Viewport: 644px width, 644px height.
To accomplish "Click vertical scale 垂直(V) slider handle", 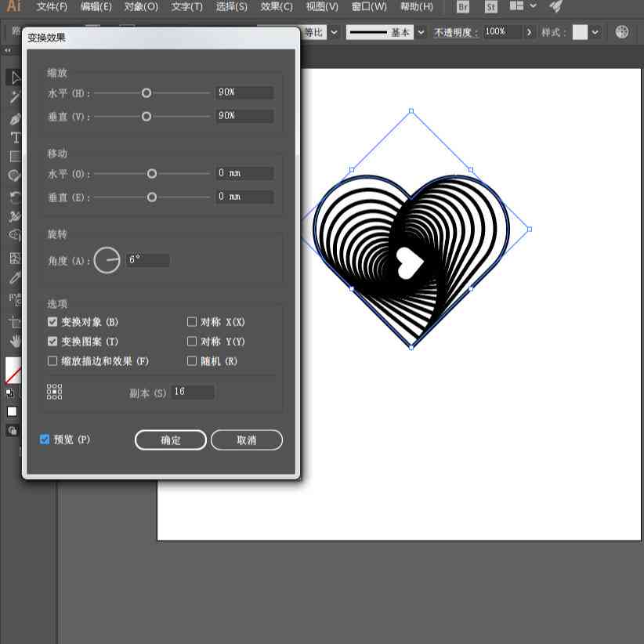I will (x=147, y=117).
